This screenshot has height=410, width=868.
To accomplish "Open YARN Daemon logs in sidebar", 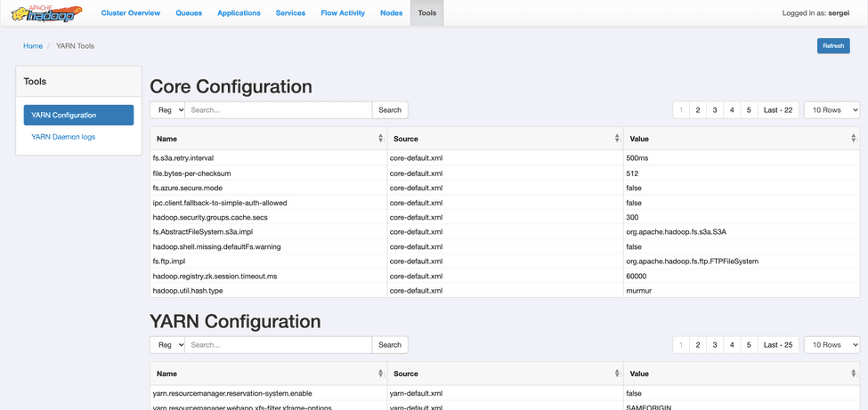I will coord(63,137).
